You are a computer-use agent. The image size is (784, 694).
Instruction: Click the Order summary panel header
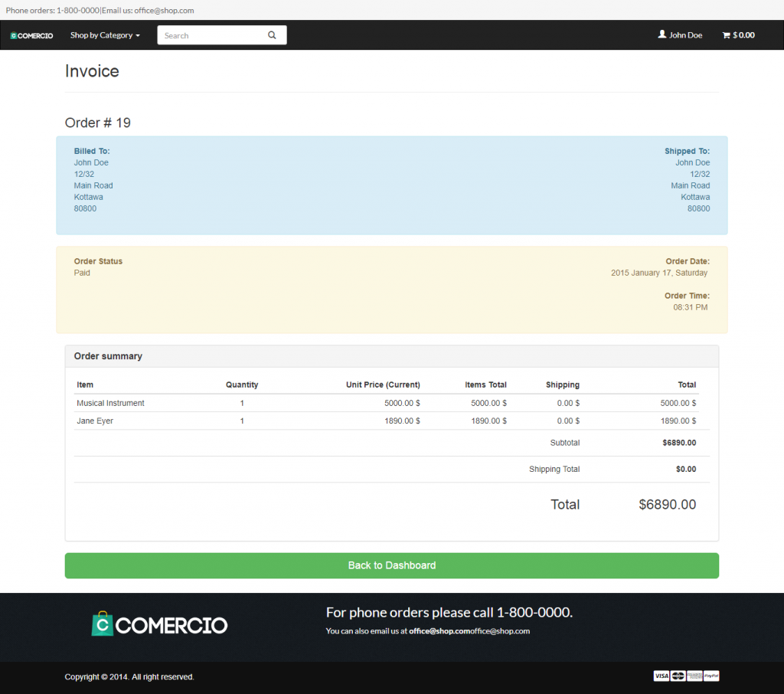point(108,356)
